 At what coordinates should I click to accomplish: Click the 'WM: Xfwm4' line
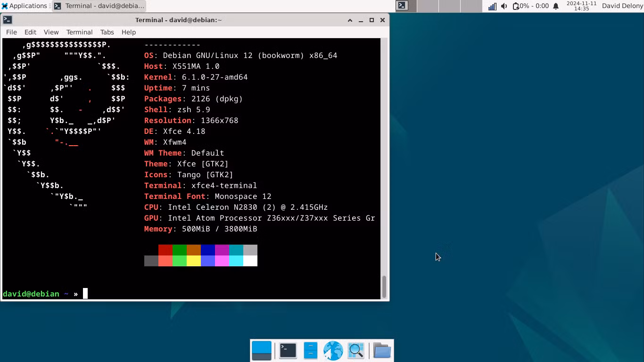(165, 142)
